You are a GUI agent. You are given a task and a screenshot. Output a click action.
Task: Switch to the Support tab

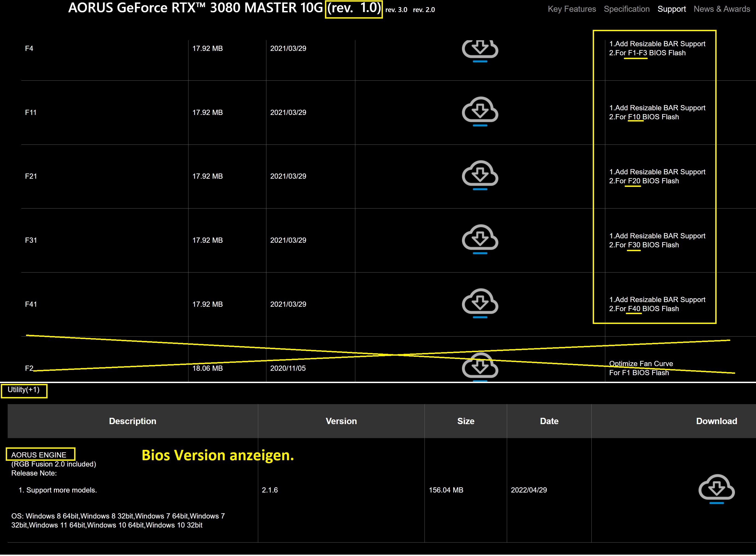671,9
